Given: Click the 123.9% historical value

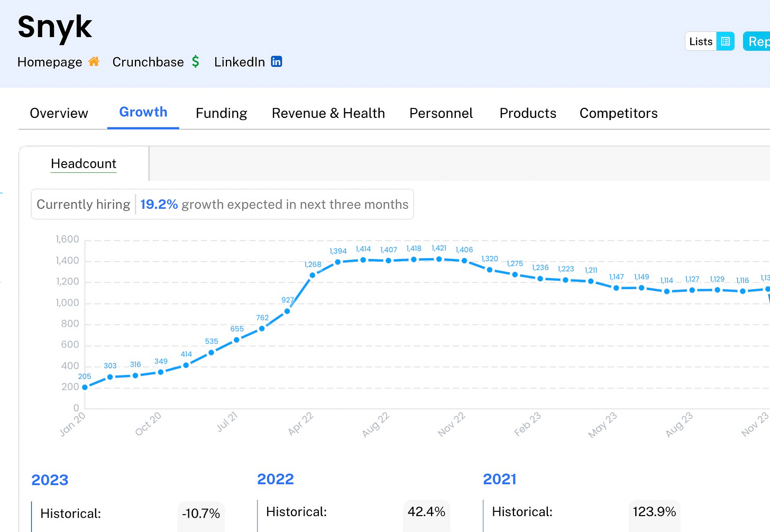Looking at the screenshot, I should click(x=655, y=512).
